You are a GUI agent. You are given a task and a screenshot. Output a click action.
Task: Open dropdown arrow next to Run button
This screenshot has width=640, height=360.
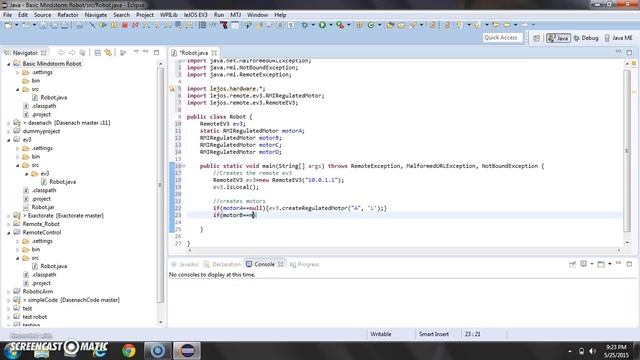point(331,25)
